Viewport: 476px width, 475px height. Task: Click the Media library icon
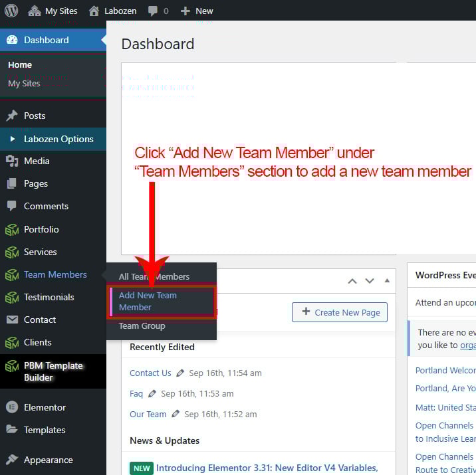pyautogui.click(x=12, y=161)
